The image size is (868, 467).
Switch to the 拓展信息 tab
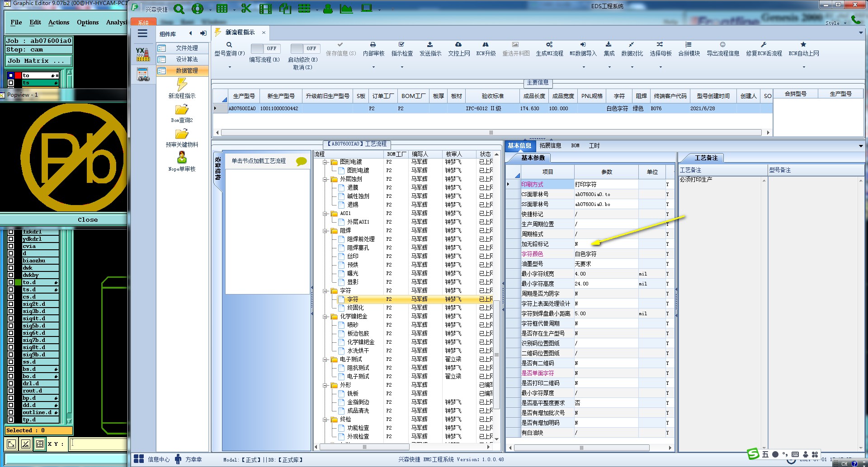click(x=550, y=146)
